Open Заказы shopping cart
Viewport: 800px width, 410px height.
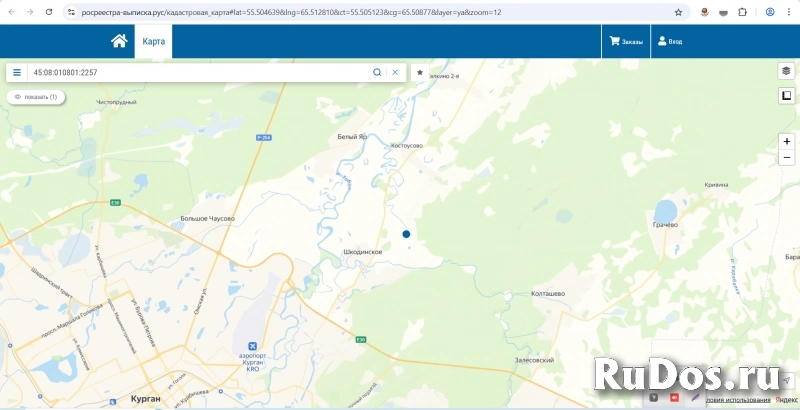click(x=626, y=42)
